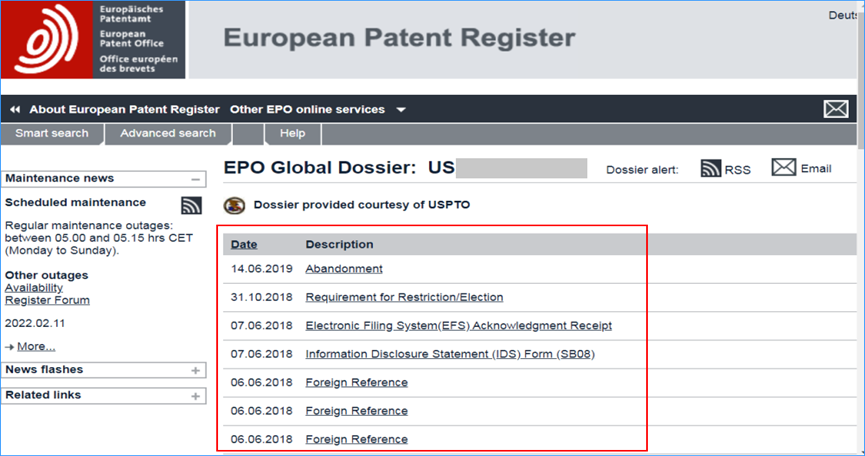This screenshot has width=865, height=456.
Task: Click the double-arrow collapse icon beside About
Action: [15, 110]
